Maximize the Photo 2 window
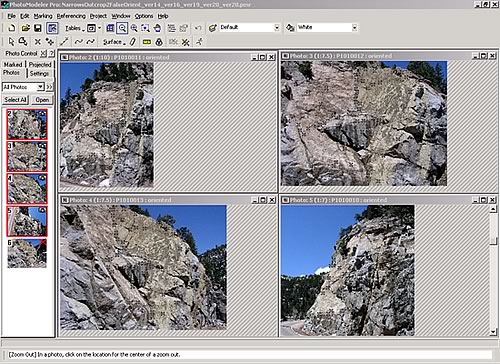500x364 pixels. point(263,57)
